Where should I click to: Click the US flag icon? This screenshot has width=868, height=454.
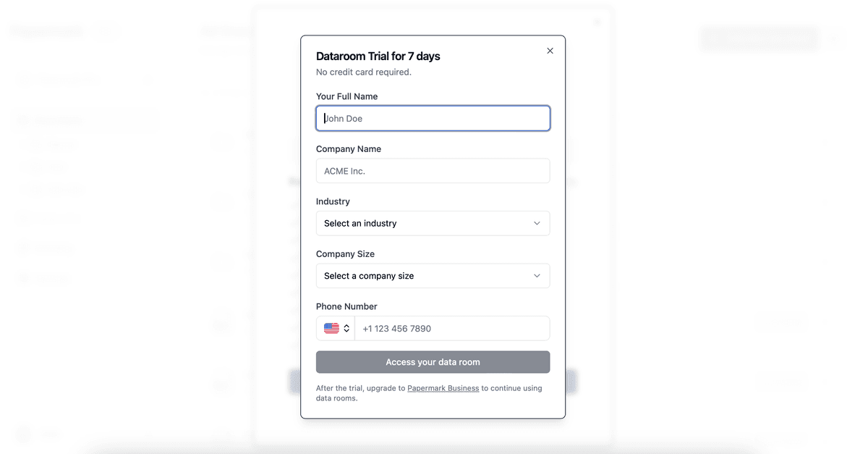click(x=331, y=328)
